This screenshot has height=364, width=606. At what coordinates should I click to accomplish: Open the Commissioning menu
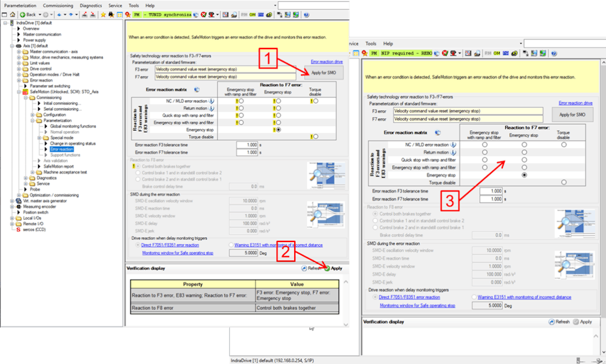tap(58, 5)
